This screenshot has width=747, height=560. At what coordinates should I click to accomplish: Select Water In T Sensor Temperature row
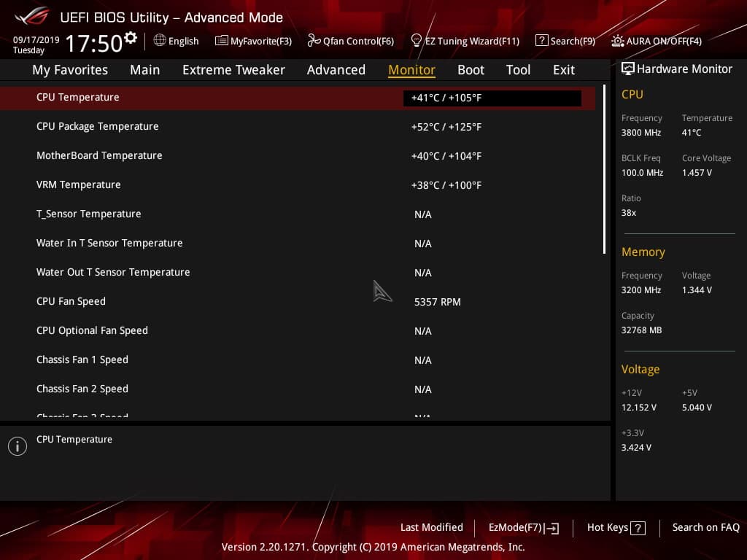(298, 244)
